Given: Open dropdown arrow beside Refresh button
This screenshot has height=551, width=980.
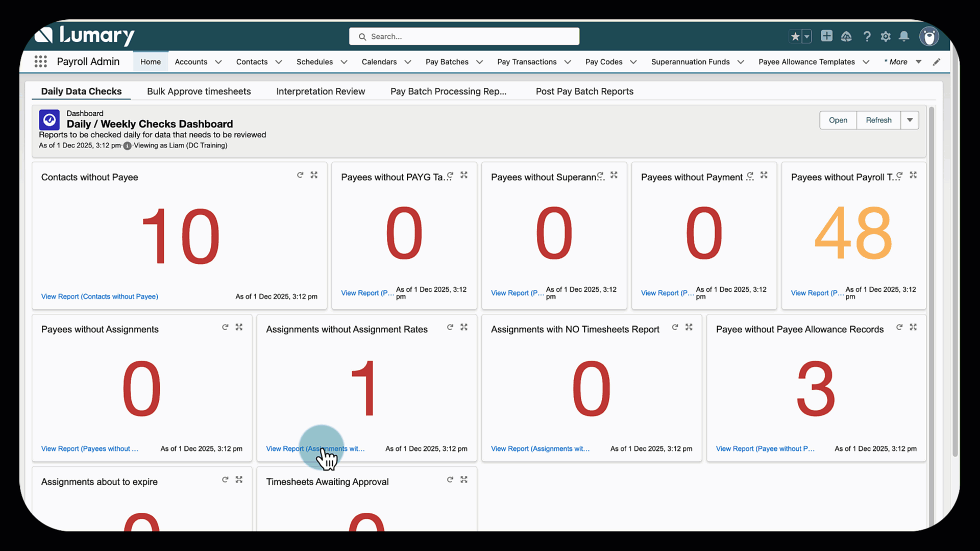Looking at the screenshot, I should click(910, 120).
